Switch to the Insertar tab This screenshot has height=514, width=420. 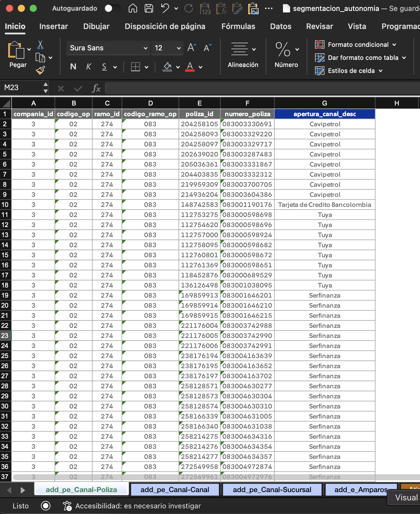pyautogui.click(x=54, y=26)
